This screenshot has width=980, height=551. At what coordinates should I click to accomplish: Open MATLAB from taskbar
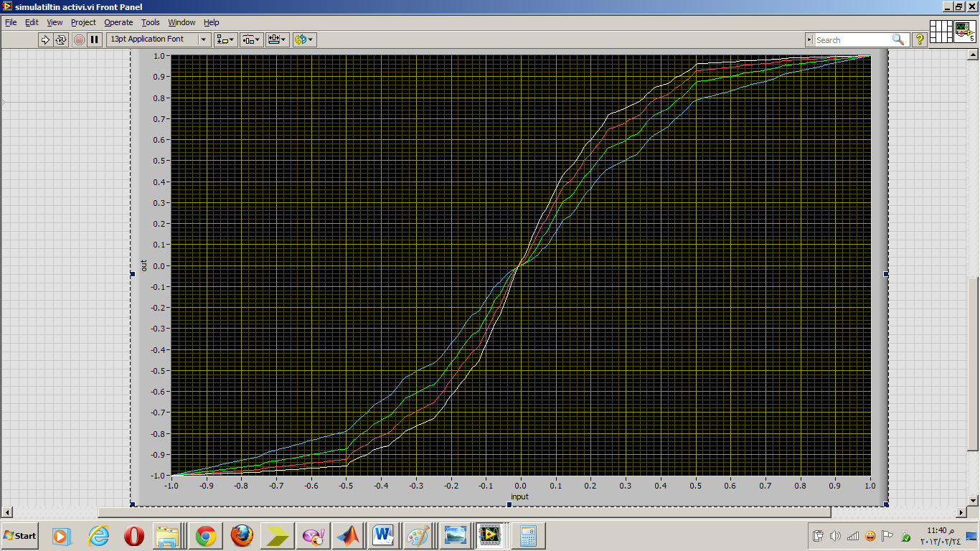pos(349,536)
